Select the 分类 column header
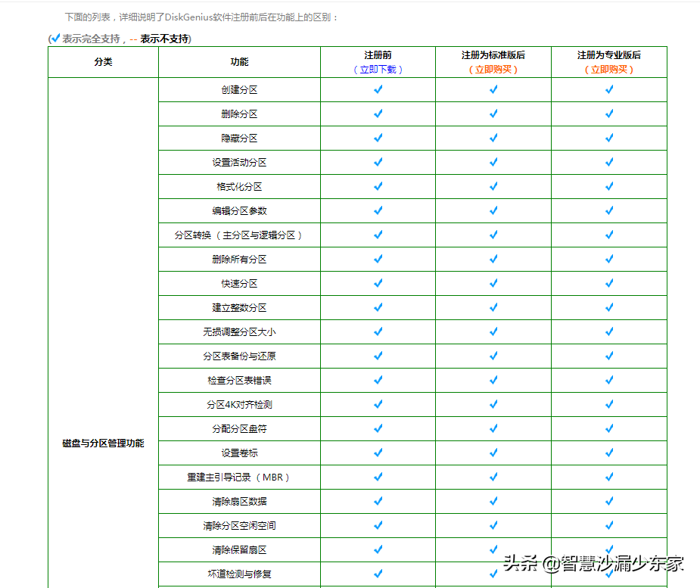 pos(103,62)
